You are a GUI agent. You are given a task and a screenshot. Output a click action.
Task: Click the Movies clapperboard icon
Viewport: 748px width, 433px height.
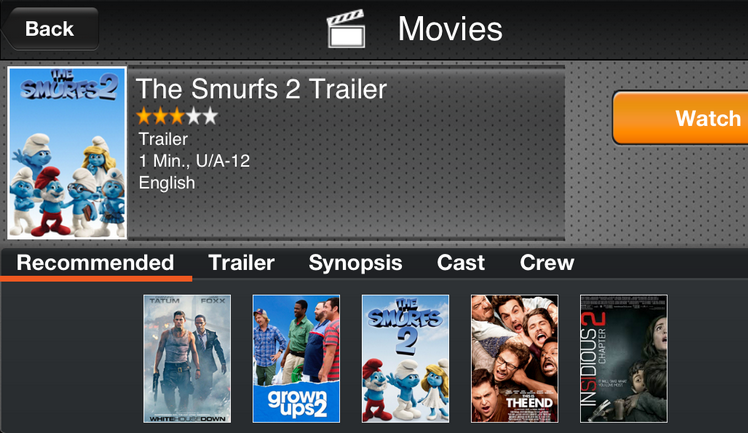[346, 29]
